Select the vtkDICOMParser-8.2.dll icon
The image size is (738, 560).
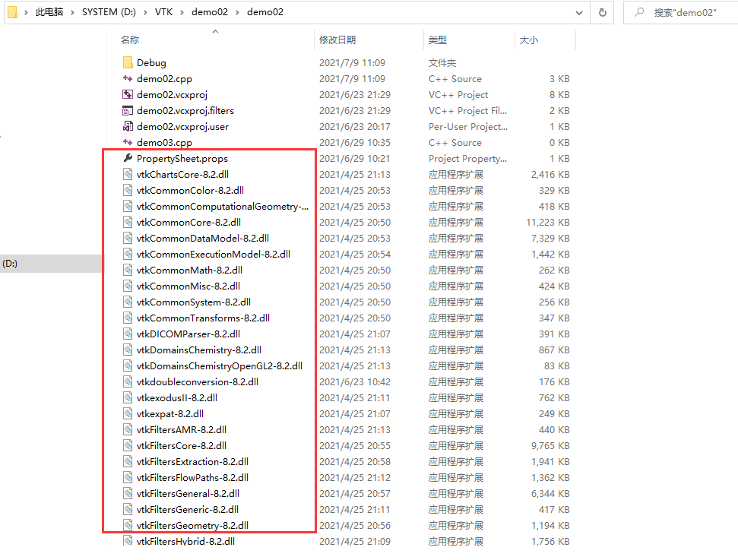[x=127, y=334]
